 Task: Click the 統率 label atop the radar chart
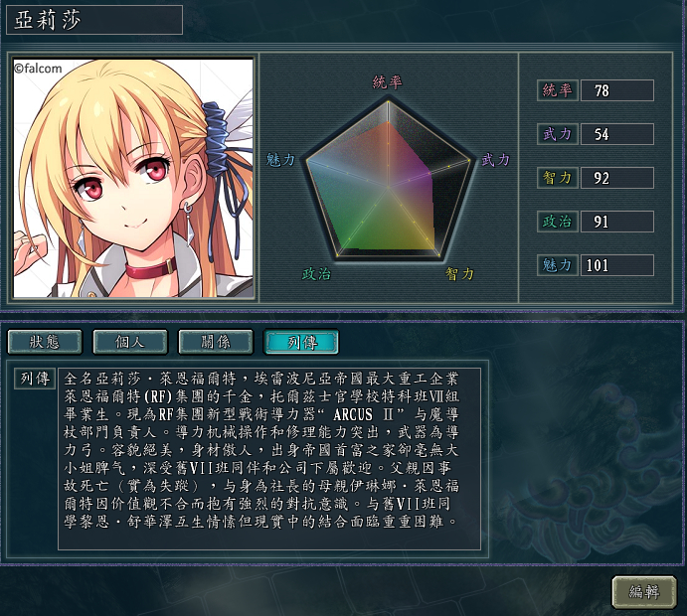388,81
